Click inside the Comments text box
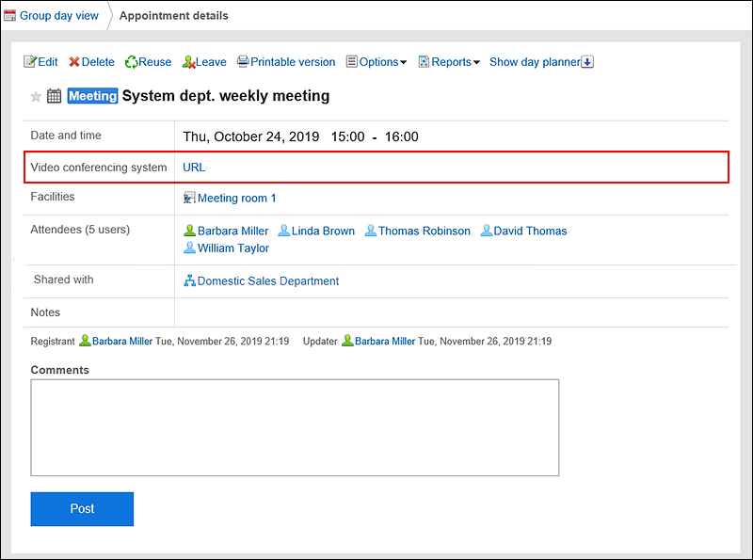Image resolution: width=753 pixels, height=560 pixels. coord(295,427)
